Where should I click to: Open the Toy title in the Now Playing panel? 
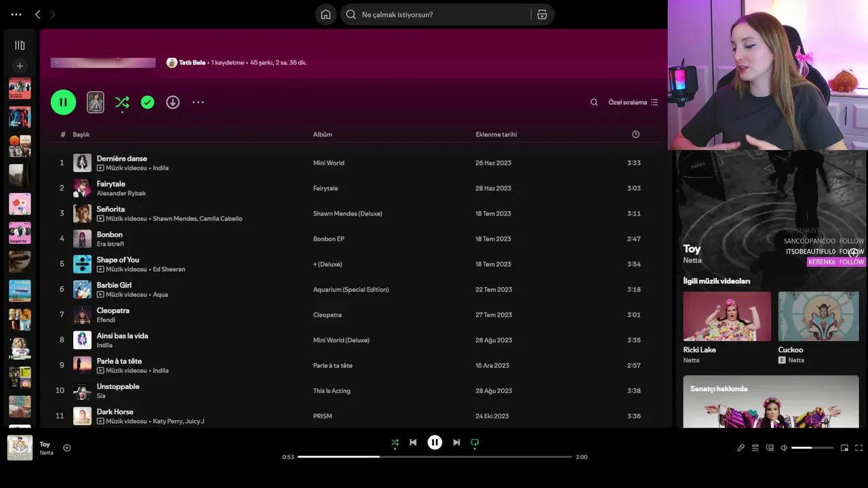[x=692, y=249]
